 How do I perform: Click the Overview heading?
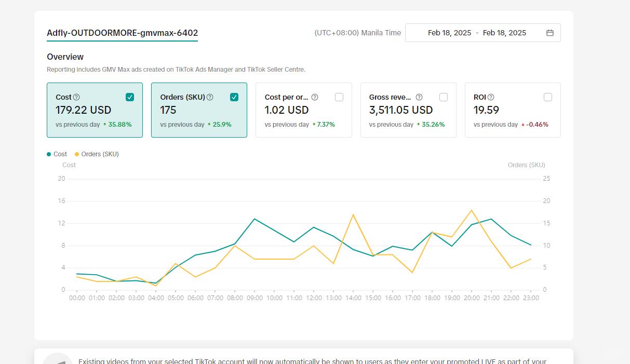65,57
